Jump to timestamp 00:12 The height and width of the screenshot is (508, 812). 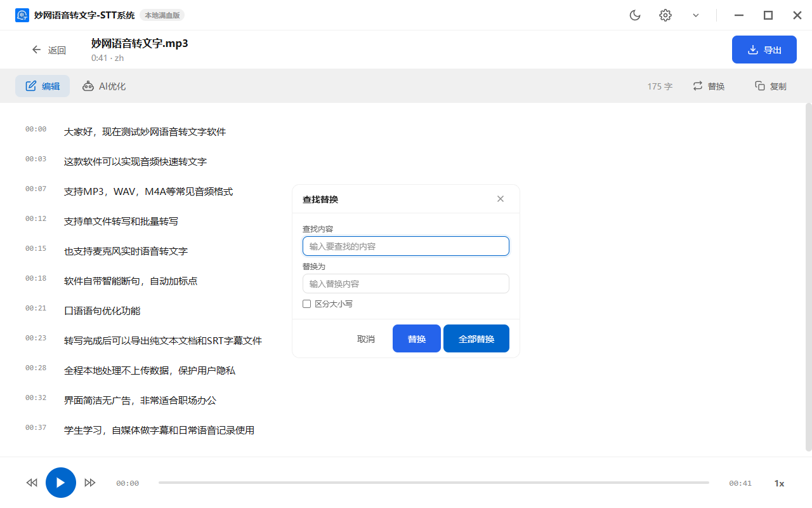(36, 219)
